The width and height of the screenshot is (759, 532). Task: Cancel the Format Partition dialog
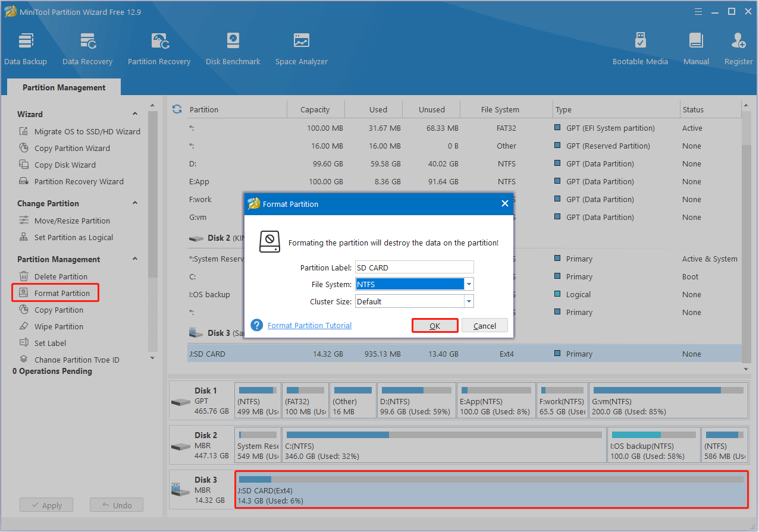coord(485,326)
